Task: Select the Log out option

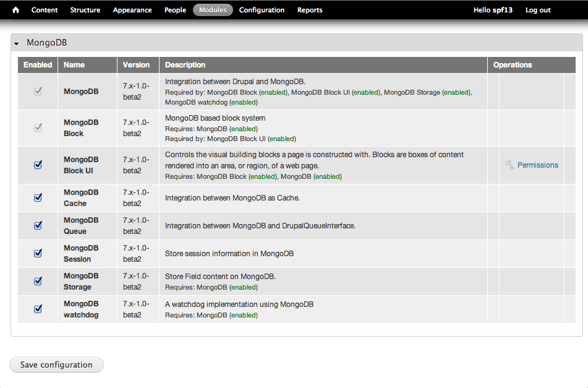Action: (537, 10)
